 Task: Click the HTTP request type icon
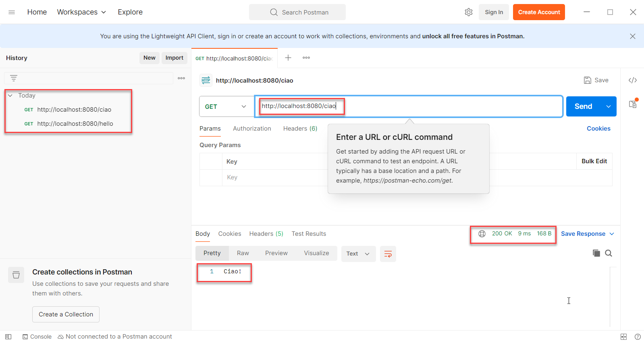tap(206, 80)
